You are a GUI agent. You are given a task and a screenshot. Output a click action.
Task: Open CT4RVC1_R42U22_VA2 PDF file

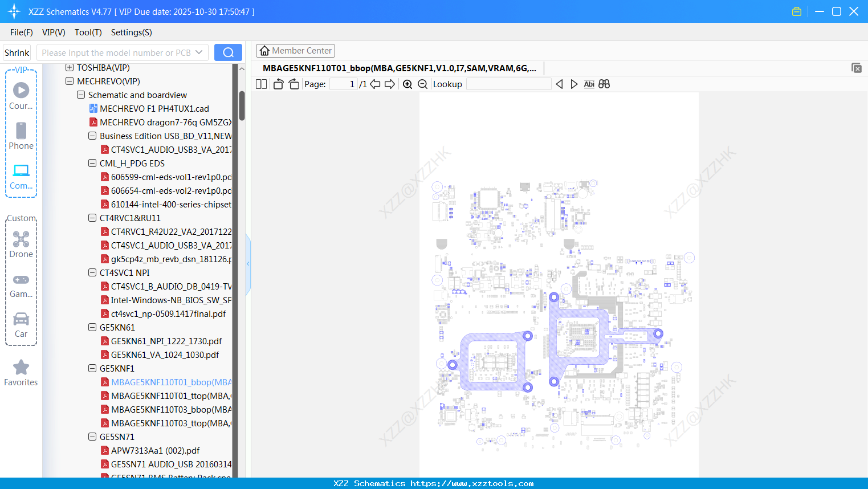pos(166,232)
